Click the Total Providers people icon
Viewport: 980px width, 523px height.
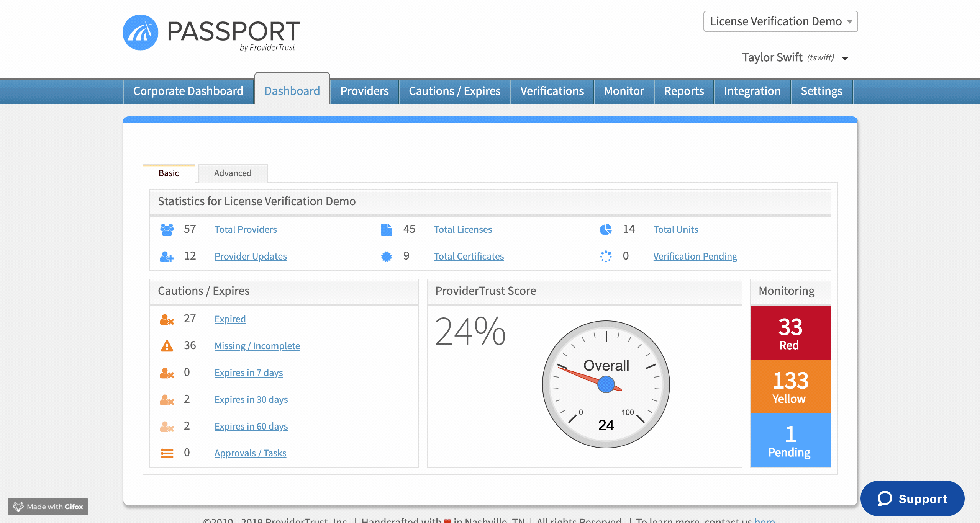tap(167, 229)
